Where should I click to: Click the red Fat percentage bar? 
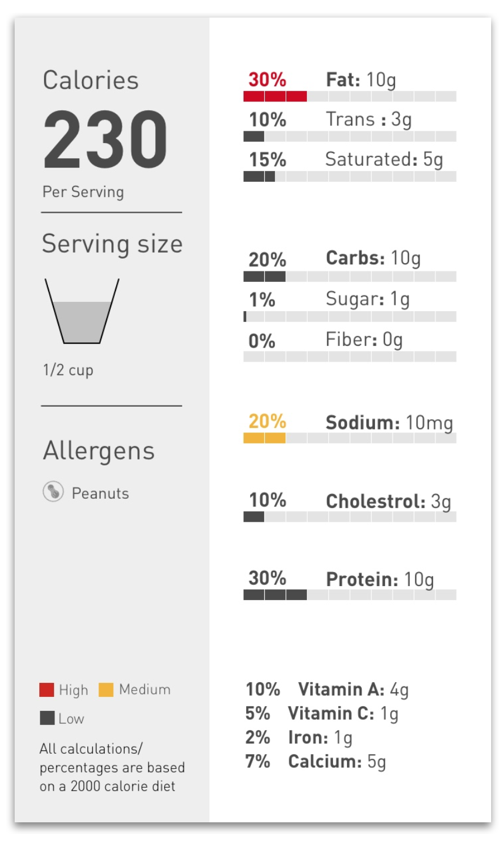pos(350,96)
